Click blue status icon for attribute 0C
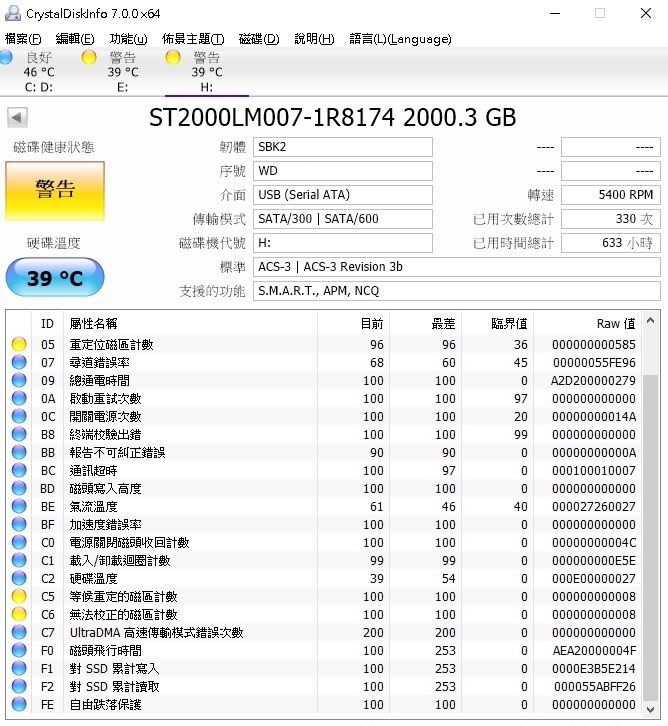668x726 pixels. [x=19, y=416]
